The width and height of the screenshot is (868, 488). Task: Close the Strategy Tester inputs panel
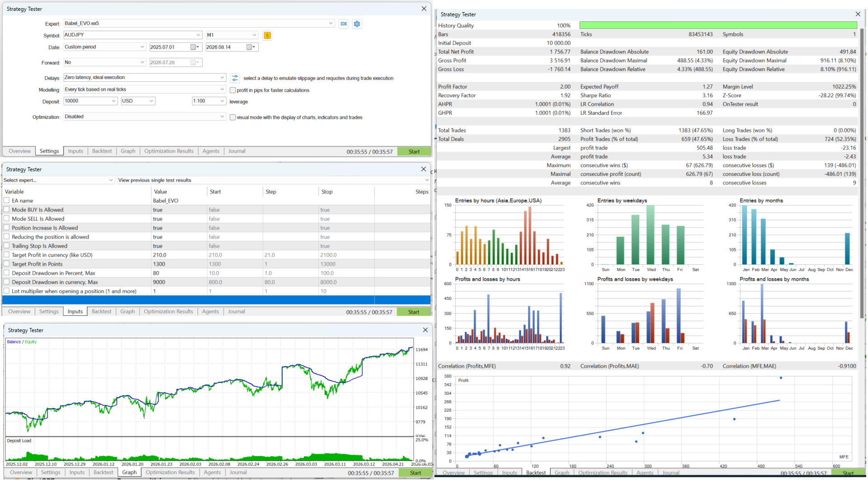click(424, 169)
